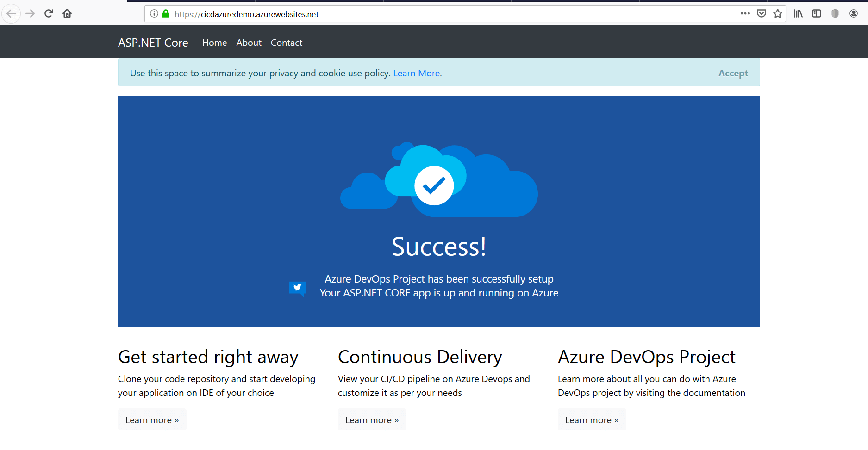Open the ASP.NET Core brand link
This screenshot has width=868, height=450.
(153, 43)
